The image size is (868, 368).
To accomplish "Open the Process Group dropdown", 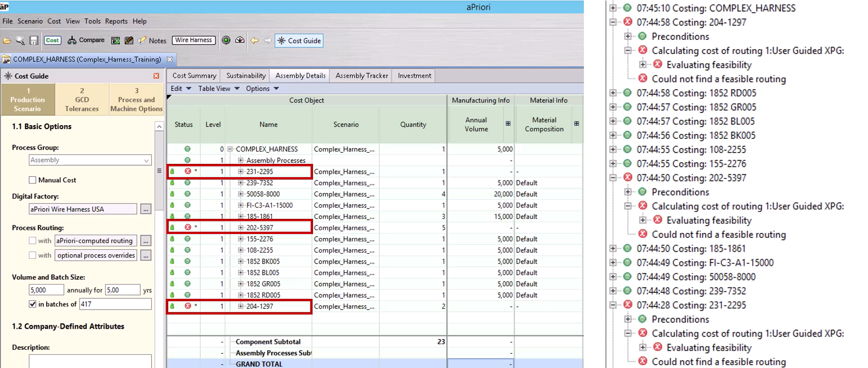I will 90,160.
